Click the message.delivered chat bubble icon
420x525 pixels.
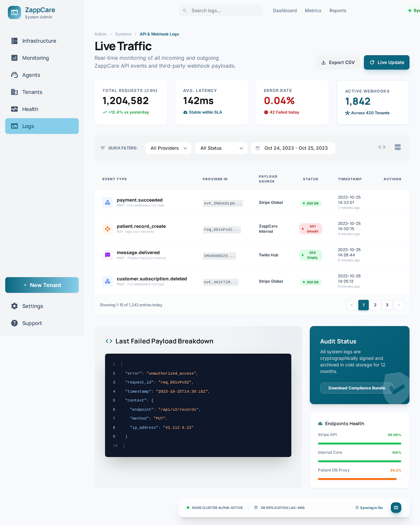point(108,255)
